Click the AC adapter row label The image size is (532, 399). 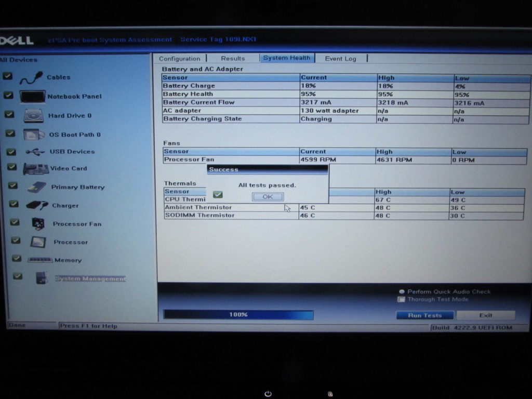click(x=182, y=111)
